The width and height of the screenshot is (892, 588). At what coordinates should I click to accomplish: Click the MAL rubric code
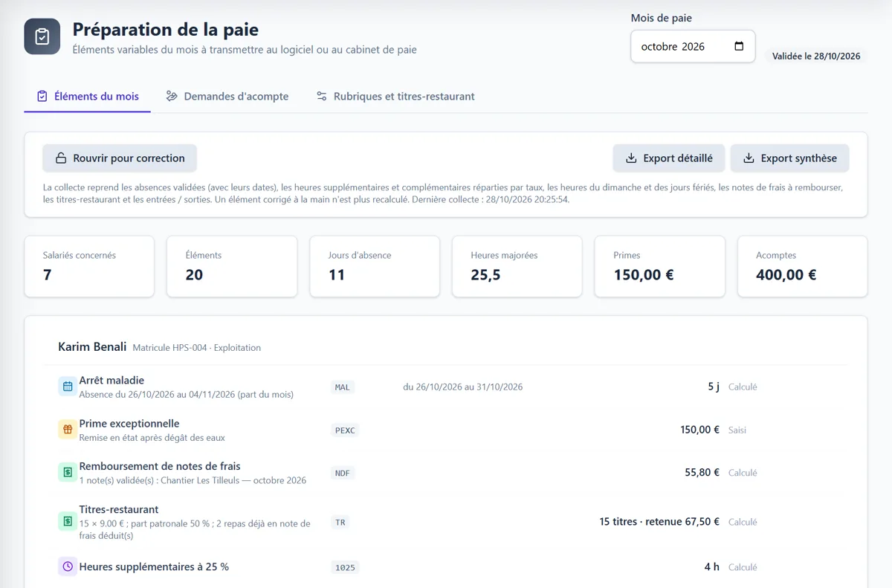click(x=342, y=387)
